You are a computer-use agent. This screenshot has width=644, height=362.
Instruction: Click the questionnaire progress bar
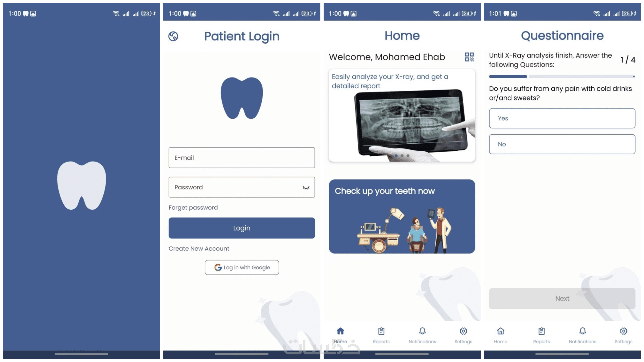(562, 76)
